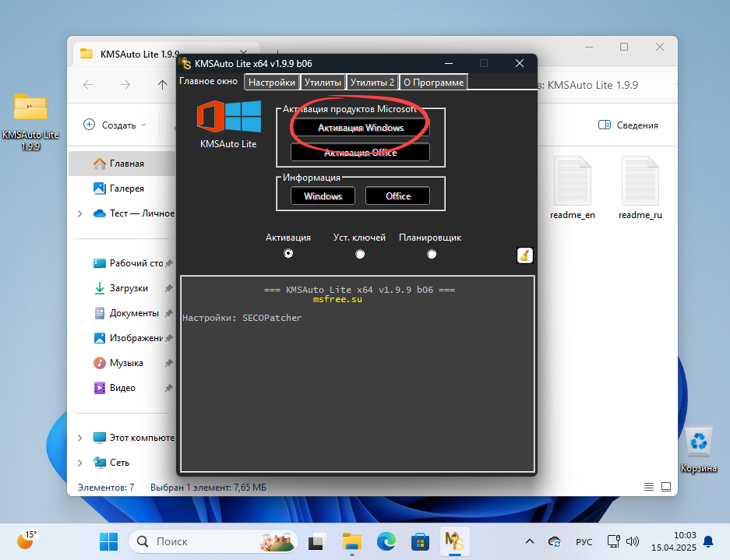730x560 pixels.
Task: Open Microsoft Store from the taskbar
Action: pos(420,541)
